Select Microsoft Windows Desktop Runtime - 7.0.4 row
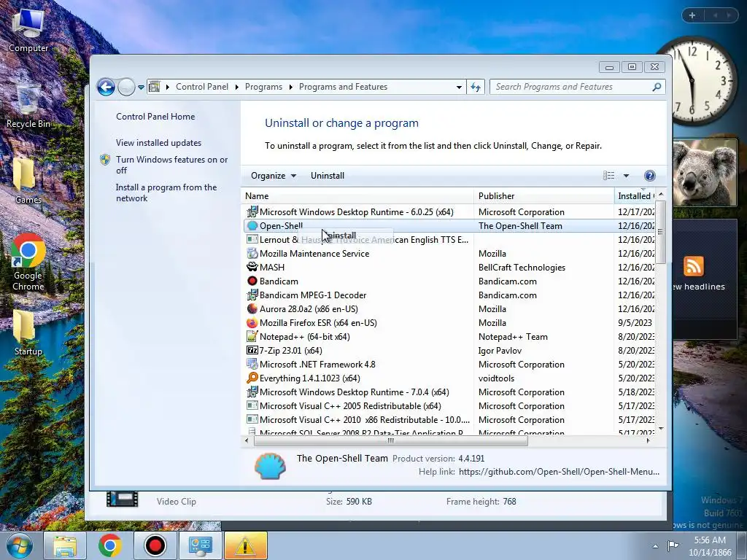Image resolution: width=747 pixels, height=560 pixels. coord(449,392)
